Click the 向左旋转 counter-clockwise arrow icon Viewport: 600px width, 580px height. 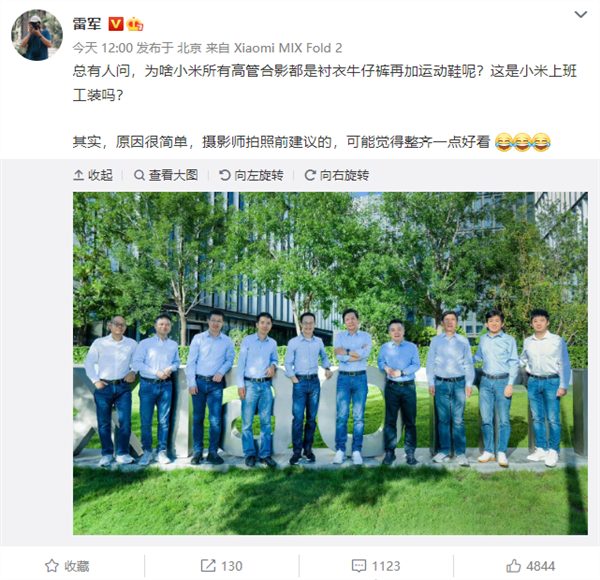[x=225, y=175]
